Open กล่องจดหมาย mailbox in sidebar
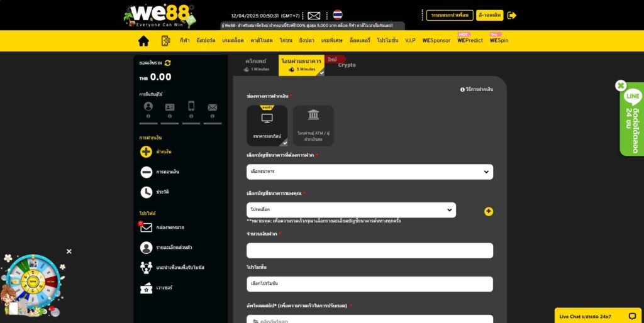Screen dimensions: 644x323 pyautogui.click(x=162, y=227)
